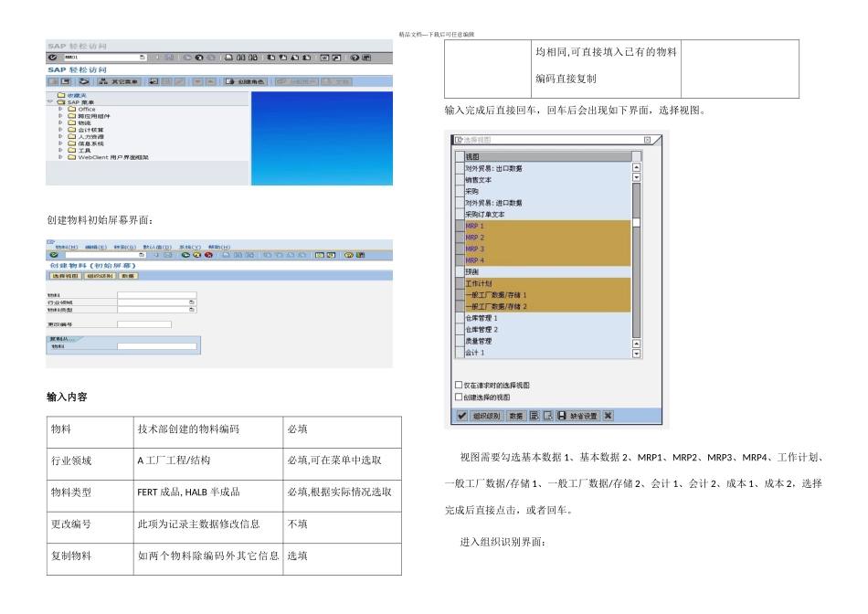Toggle the row selector for 采购
This screenshot has width=868, height=614.
coord(460,192)
